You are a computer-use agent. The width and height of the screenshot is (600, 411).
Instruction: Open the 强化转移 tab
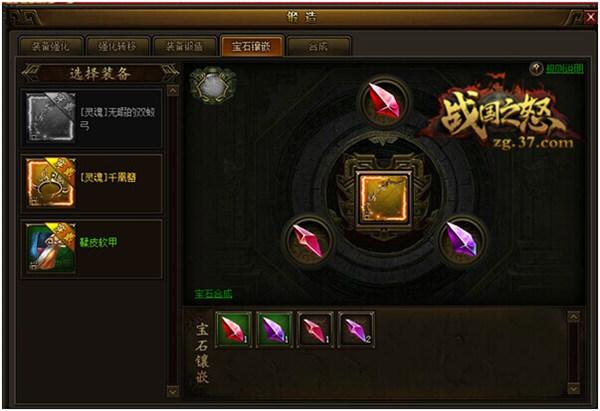[x=117, y=47]
